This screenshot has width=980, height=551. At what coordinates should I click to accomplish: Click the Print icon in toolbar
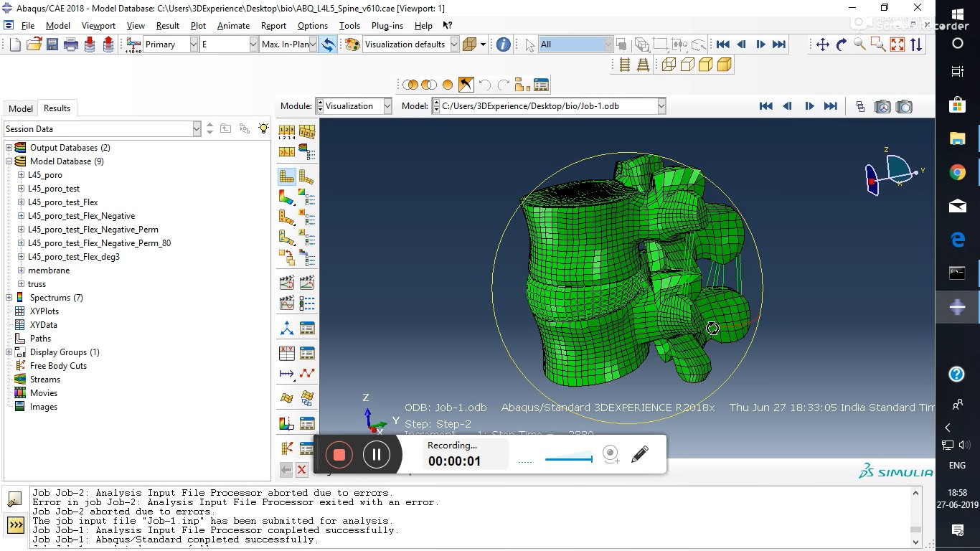click(x=71, y=44)
